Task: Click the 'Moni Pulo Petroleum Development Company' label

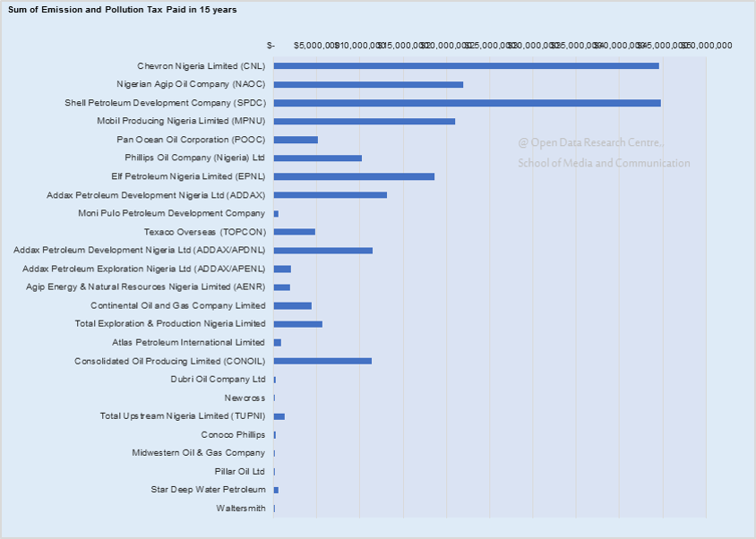Action: coord(172,213)
